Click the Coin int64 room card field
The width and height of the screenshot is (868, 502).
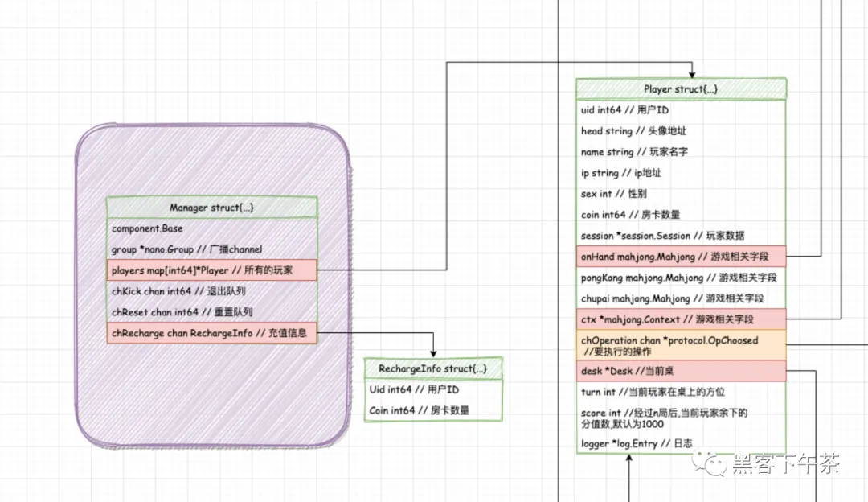tap(433, 409)
